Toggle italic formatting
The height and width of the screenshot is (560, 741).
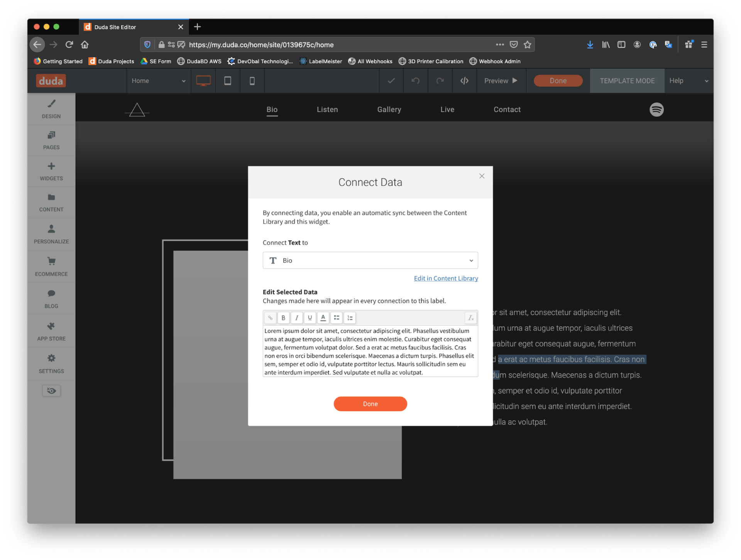tap(296, 318)
